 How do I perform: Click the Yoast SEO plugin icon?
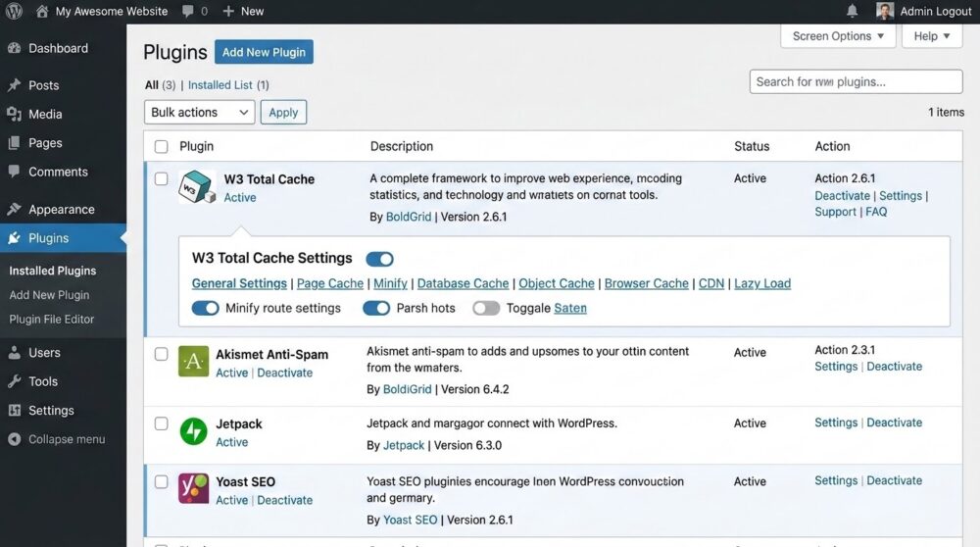click(193, 488)
